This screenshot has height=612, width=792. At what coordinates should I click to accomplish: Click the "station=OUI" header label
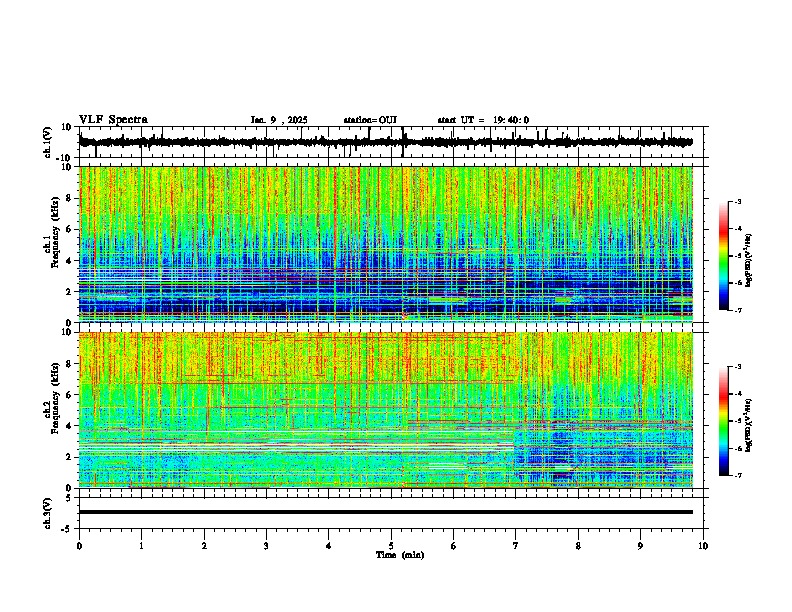tap(370, 120)
